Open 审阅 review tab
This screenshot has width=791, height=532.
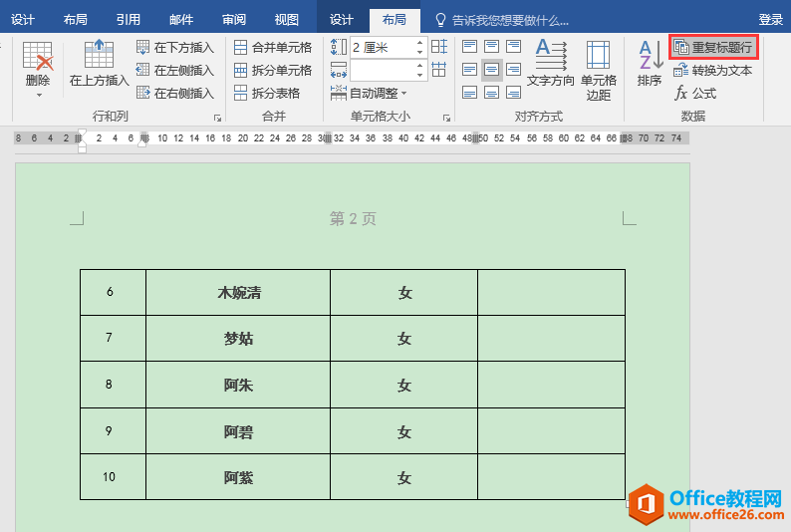click(x=234, y=20)
